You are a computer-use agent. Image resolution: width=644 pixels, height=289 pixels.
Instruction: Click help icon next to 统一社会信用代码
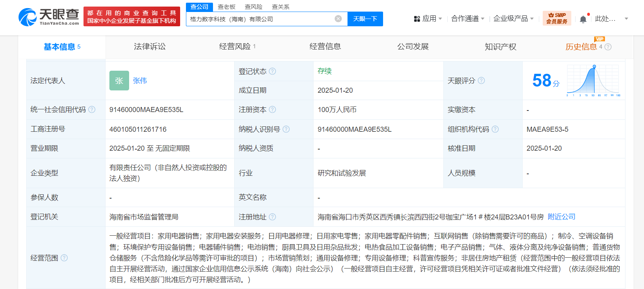coord(92,109)
